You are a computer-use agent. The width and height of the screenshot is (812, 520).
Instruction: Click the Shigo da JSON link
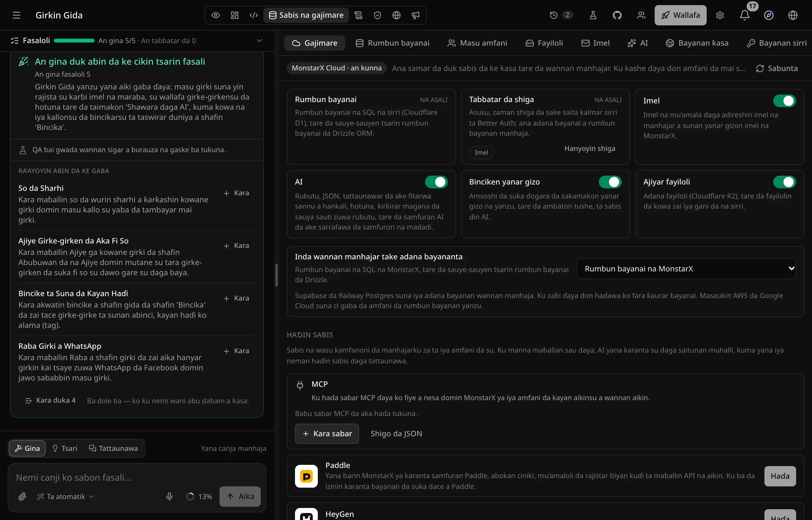click(396, 433)
